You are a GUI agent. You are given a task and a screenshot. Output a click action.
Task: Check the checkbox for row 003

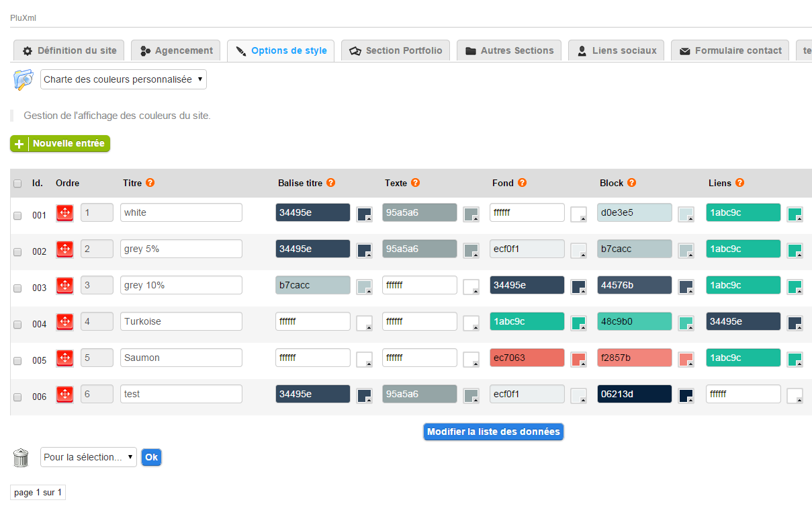(17, 288)
